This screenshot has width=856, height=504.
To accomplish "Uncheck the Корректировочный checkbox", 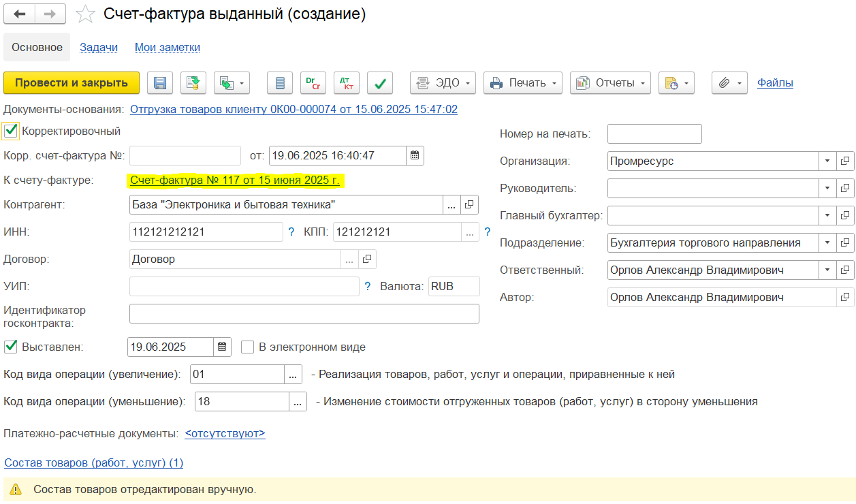I will point(11,131).
